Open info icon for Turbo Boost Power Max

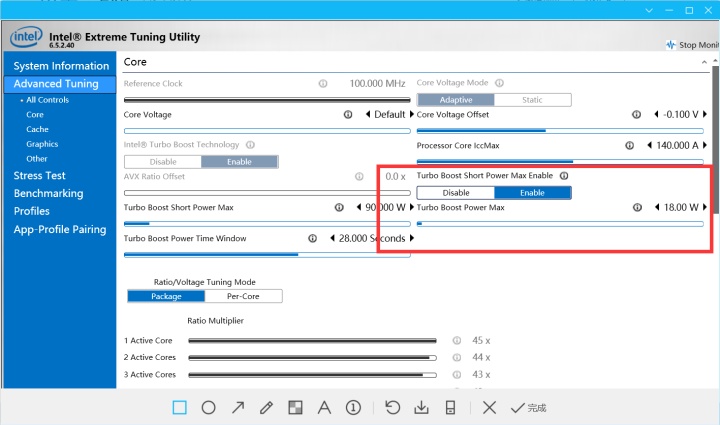click(637, 207)
